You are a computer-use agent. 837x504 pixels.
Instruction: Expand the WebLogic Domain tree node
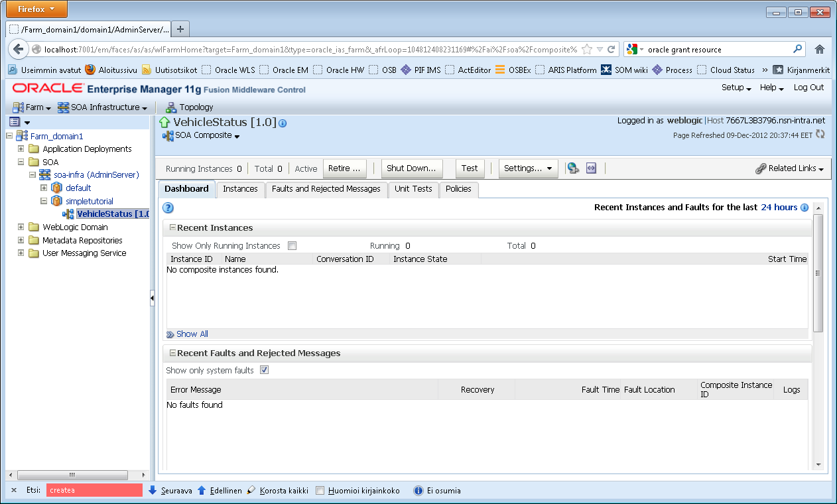pyautogui.click(x=21, y=227)
